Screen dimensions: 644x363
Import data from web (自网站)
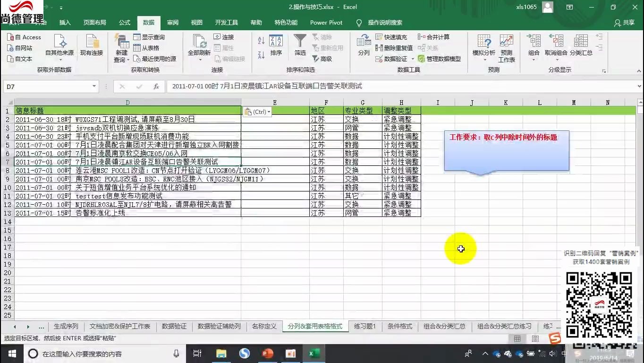pos(20,48)
